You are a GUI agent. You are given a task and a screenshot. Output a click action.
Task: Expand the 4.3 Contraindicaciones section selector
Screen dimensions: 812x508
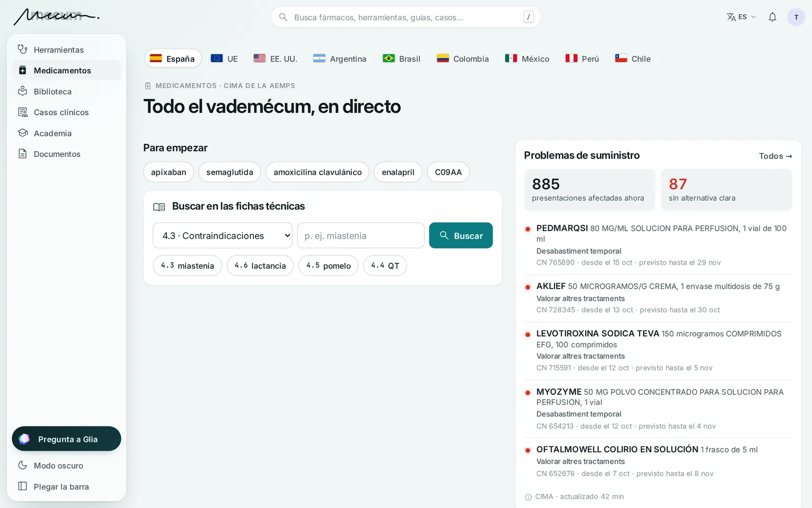click(223, 236)
